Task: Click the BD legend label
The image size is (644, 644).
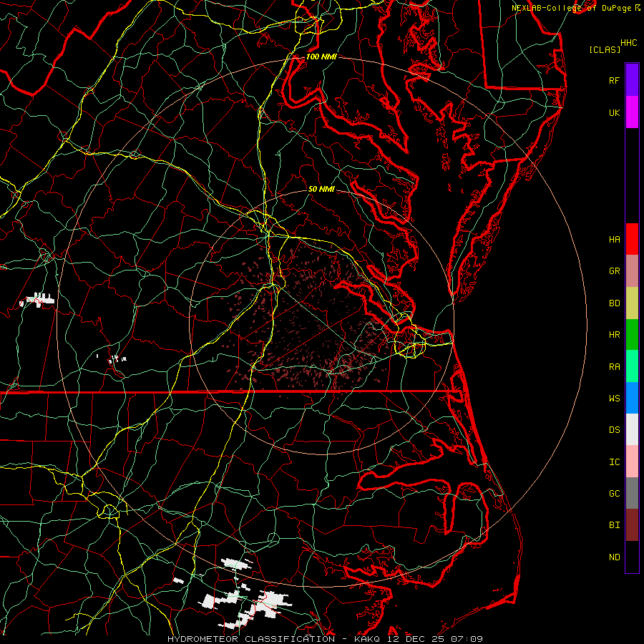Action: 614,303
